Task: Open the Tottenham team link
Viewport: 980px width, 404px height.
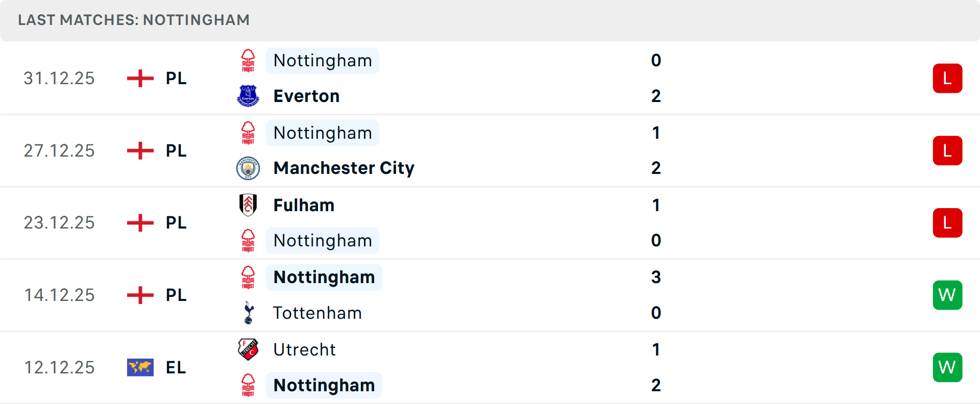Action: pos(317,313)
